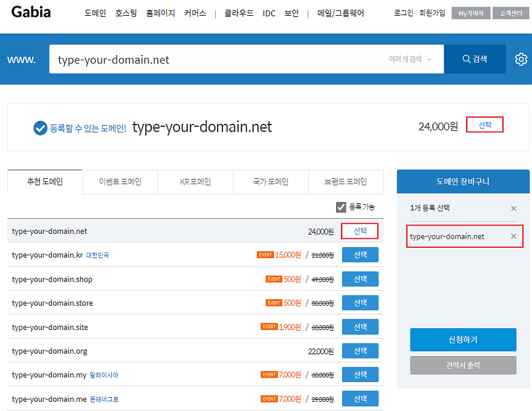532x411 pixels.
Task: Select the type-your-domain.org domain
Action: [360, 351]
